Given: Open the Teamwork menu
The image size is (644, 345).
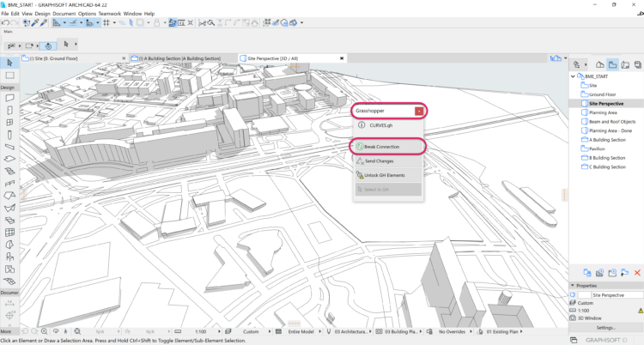Looking at the screenshot, I should (109, 14).
